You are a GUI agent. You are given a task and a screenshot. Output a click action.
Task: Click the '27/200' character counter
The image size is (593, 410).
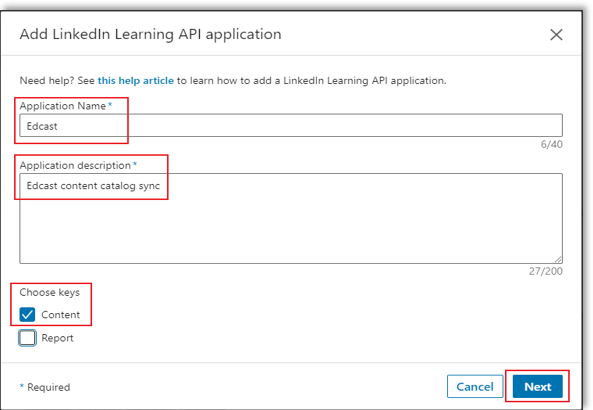click(546, 271)
